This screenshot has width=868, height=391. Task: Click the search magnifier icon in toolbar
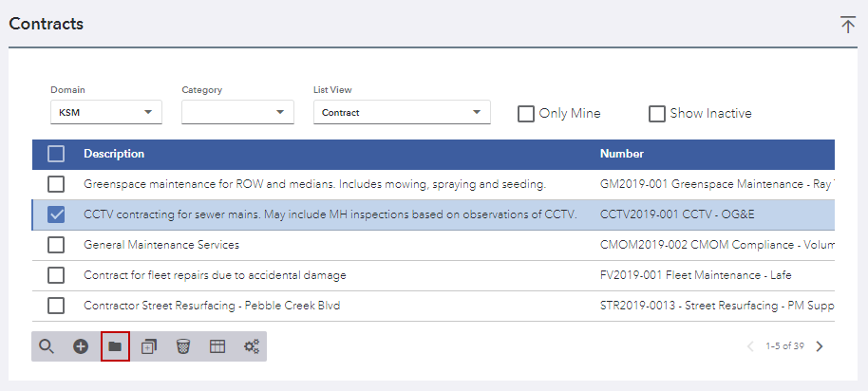point(47,346)
